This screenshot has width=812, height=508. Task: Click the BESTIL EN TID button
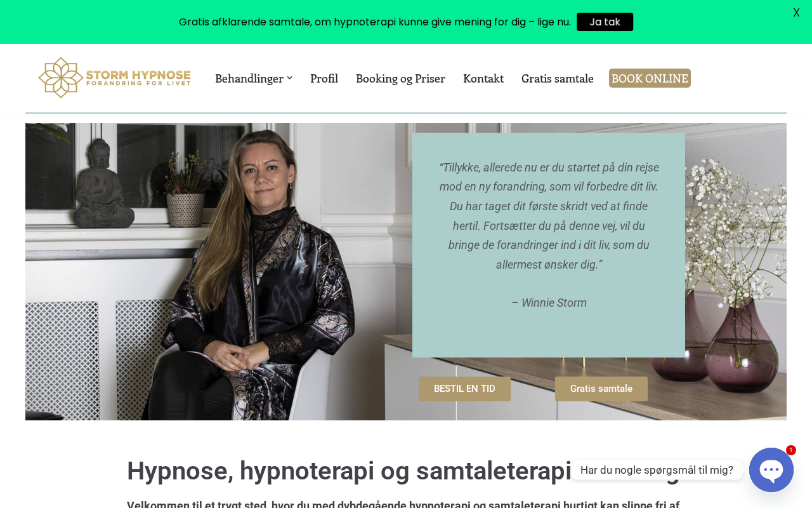(464, 389)
